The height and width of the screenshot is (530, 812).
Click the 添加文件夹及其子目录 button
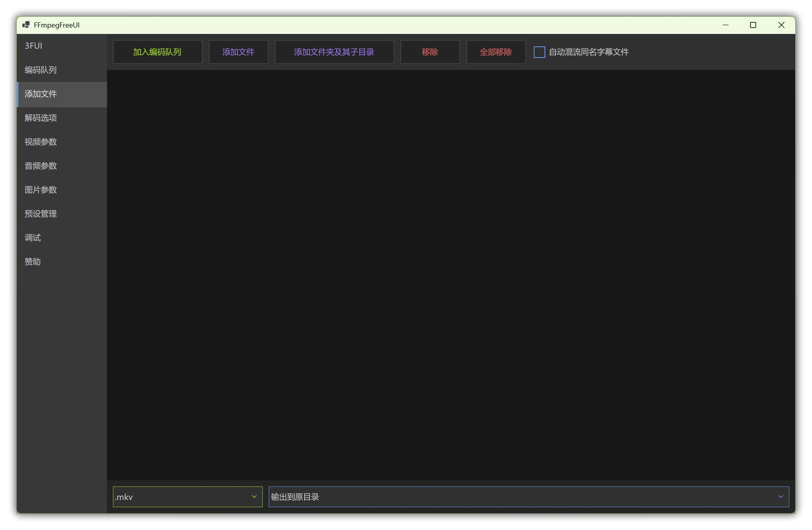tap(334, 52)
